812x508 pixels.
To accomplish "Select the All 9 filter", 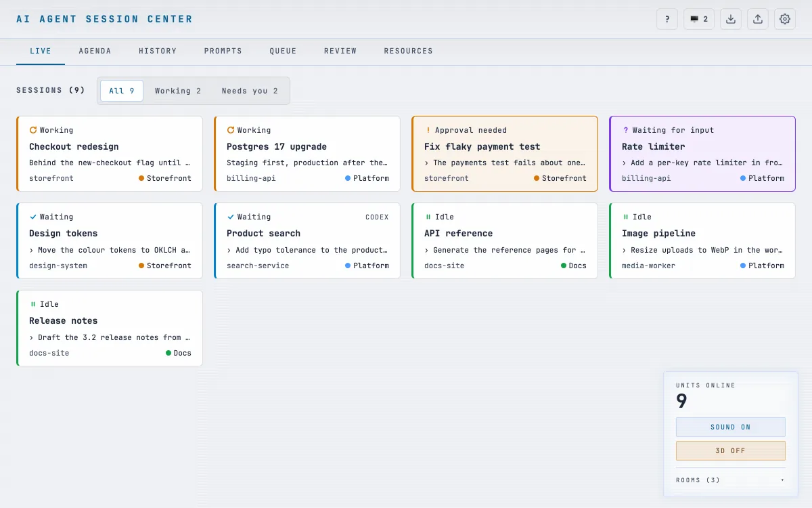I will pos(122,91).
